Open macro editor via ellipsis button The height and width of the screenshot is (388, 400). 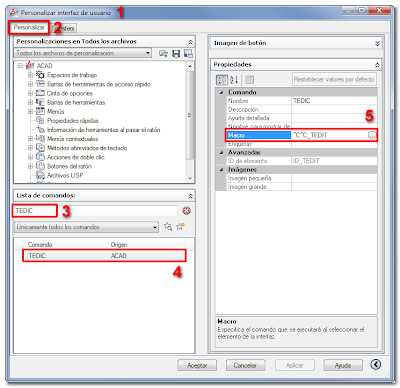(x=372, y=135)
